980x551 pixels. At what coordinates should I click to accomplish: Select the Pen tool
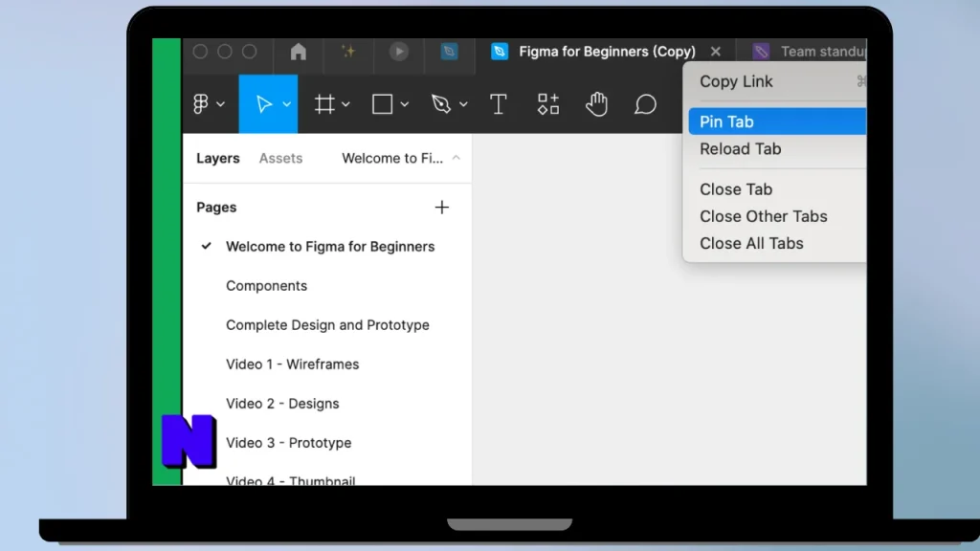click(x=440, y=103)
